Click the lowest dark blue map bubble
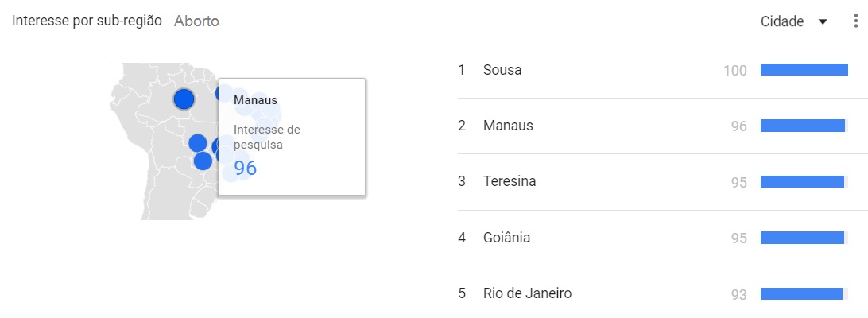This screenshot has width=868, height=318. pyautogui.click(x=203, y=161)
